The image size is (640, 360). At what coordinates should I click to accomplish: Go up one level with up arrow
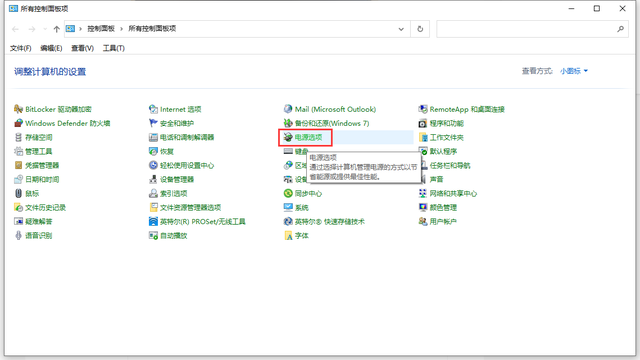(56, 29)
